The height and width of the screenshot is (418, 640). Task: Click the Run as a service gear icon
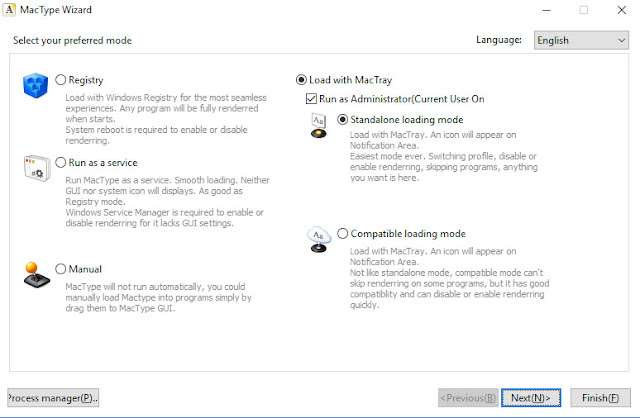[x=37, y=168]
